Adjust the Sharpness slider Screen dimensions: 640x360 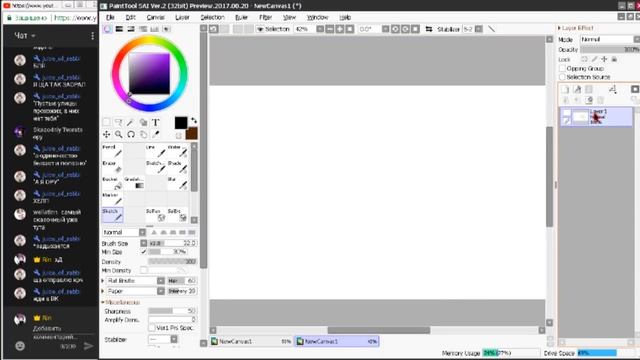[x=172, y=311]
